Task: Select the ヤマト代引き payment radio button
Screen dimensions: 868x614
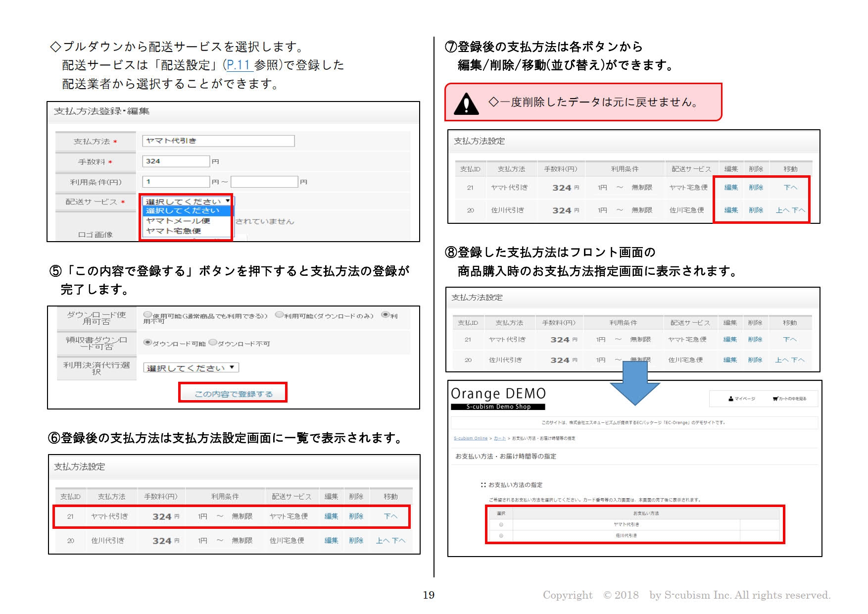Action: tap(501, 524)
